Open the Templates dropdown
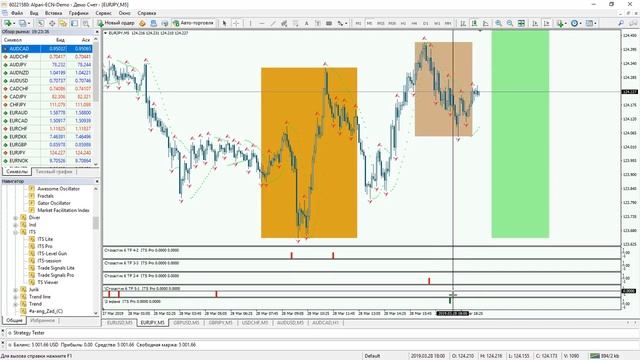 coord(591,23)
